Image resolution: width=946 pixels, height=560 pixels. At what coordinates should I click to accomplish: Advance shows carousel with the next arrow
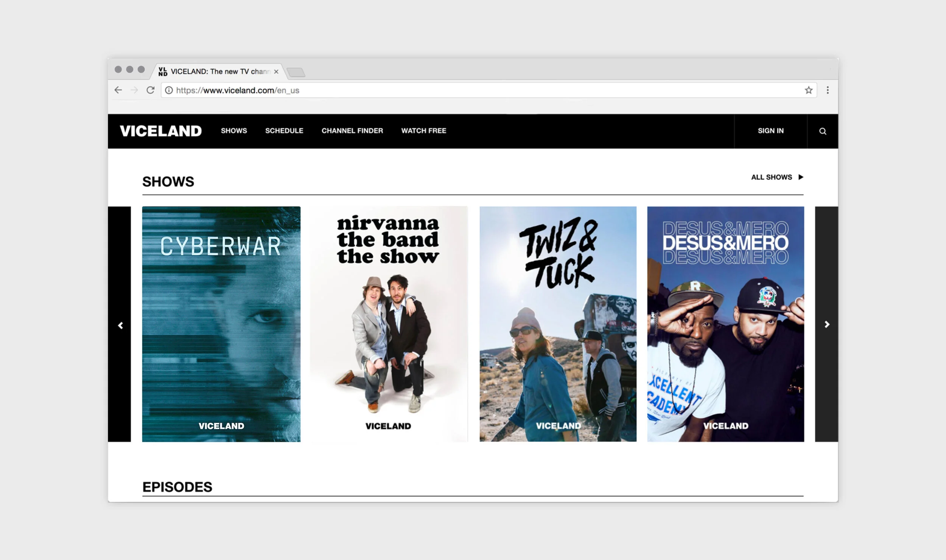[x=827, y=324]
